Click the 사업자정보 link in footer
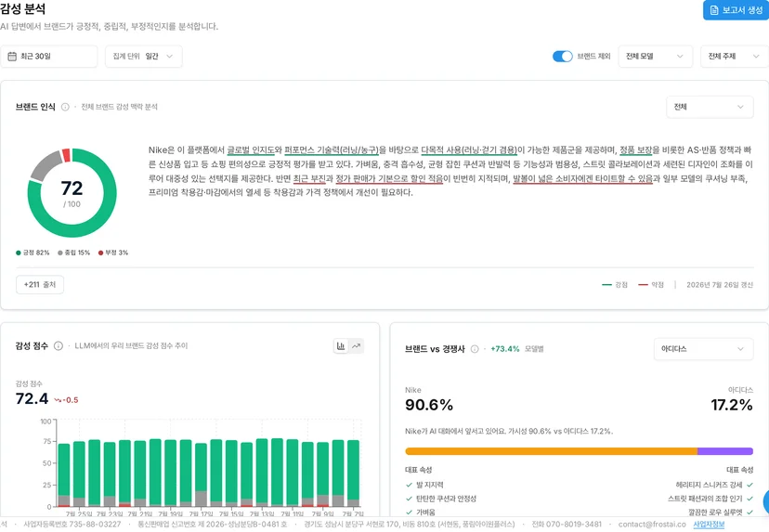769x532 pixels. click(x=709, y=525)
